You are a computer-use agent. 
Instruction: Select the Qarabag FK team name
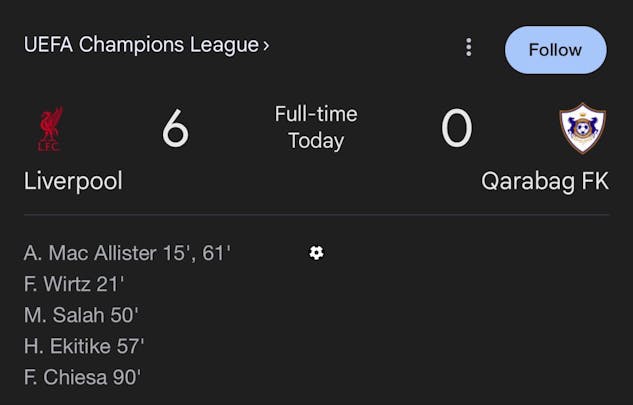[x=544, y=181]
